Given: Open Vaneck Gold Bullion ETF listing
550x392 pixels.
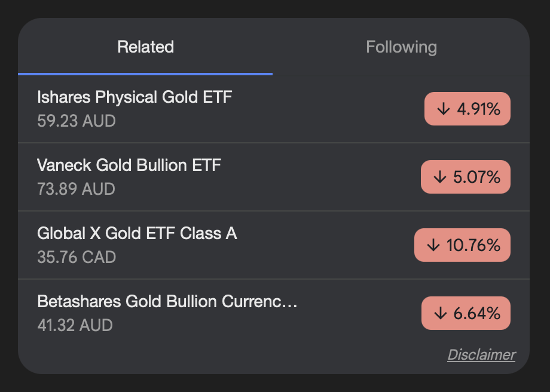Looking at the screenshot, I should point(129,165).
